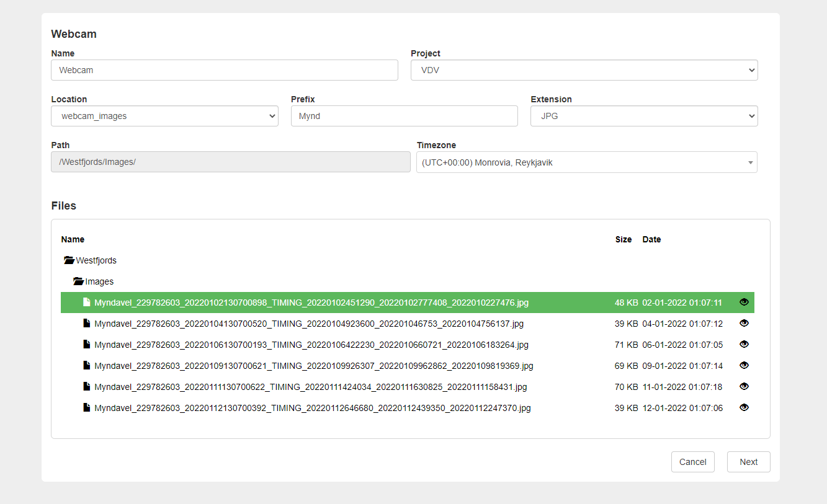Collapse the Westfjords folder label
The height and width of the screenshot is (504, 827).
96,260
